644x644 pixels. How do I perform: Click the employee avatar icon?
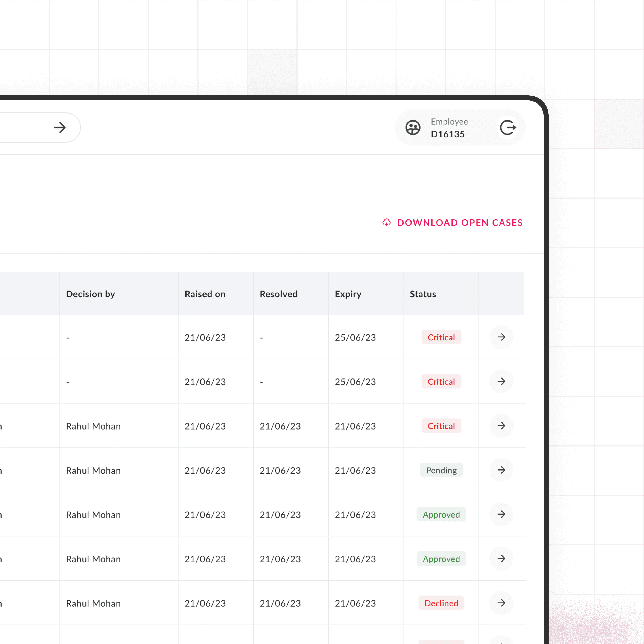413,127
